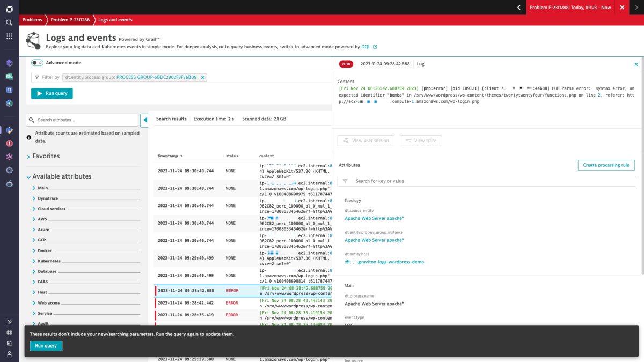Open the user profile icon at sidebar bottom
644x362 pixels.
[9, 353]
